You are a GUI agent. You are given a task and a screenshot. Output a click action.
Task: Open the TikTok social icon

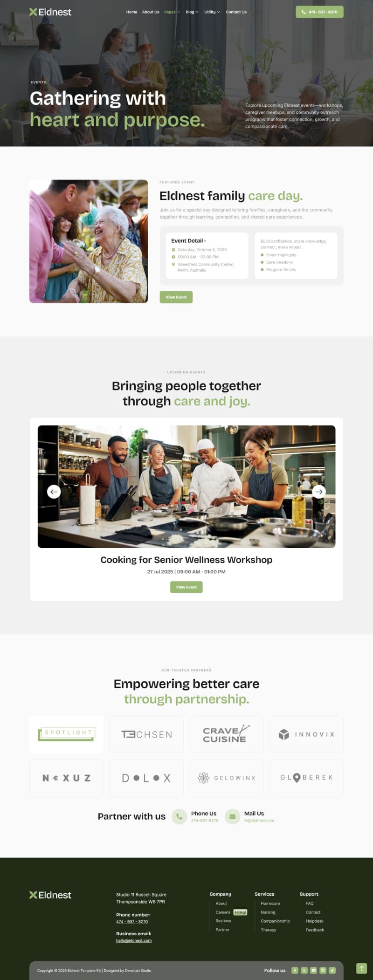(x=332, y=970)
